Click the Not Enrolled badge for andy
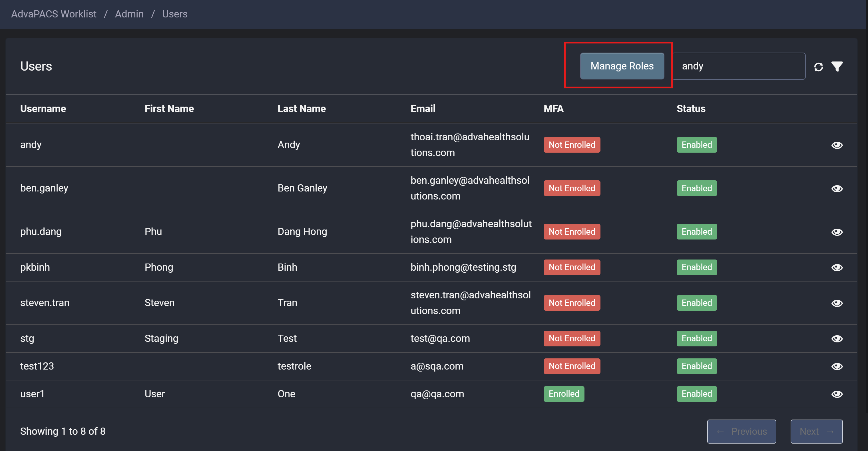868x451 pixels. (x=572, y=145)
